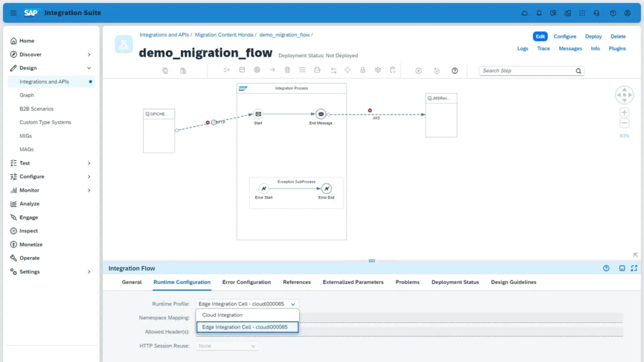Click the simulation play icon in the toolbar
The width and height of the screenshot is (644, 362).
point(418,71)
